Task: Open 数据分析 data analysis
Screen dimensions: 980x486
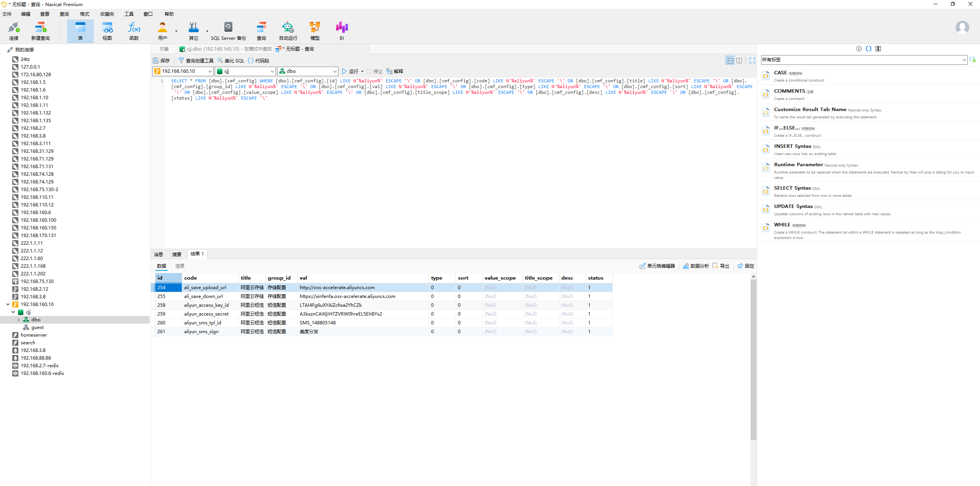Action: pyautogui.click(x=696, y=266)
